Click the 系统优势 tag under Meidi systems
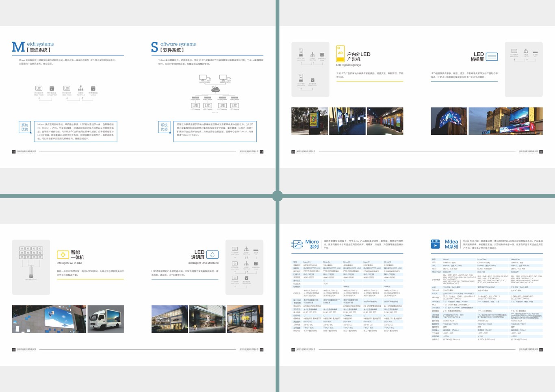 pyautogui.click(x=25, y=127)
